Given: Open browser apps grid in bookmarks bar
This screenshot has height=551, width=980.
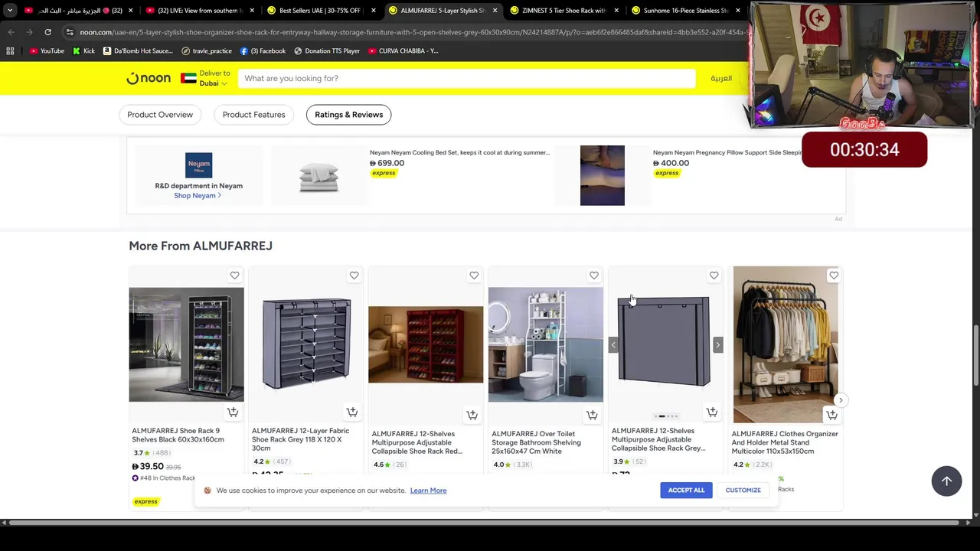Looking at the screenshot, I should click(x=10, y=51).
